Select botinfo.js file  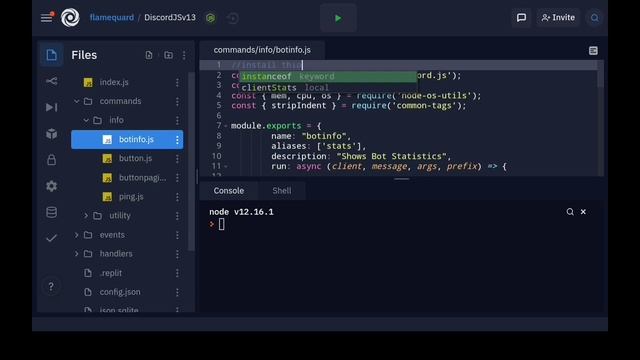[127, 139]
